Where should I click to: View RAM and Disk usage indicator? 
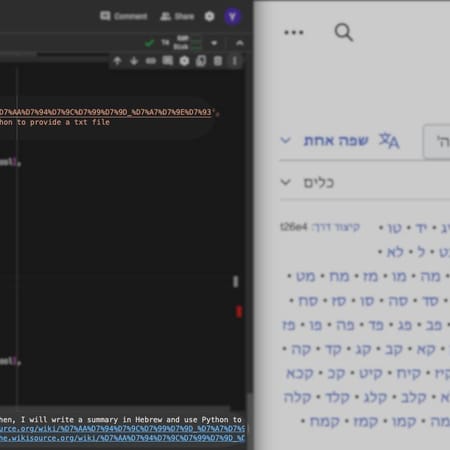187,43
